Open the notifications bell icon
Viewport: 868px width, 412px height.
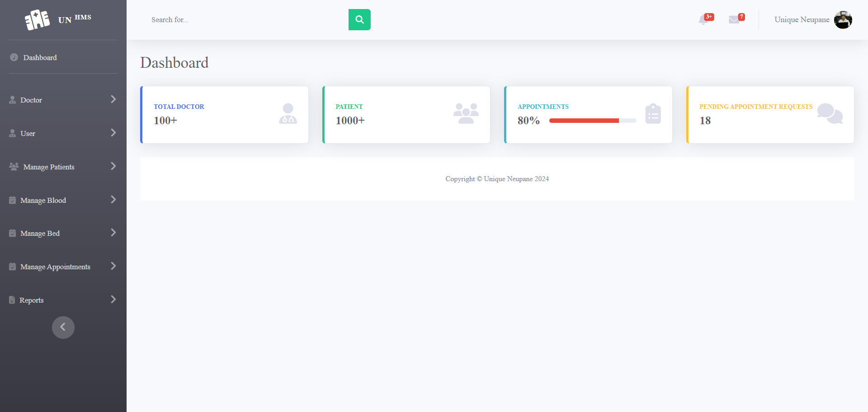704,20
